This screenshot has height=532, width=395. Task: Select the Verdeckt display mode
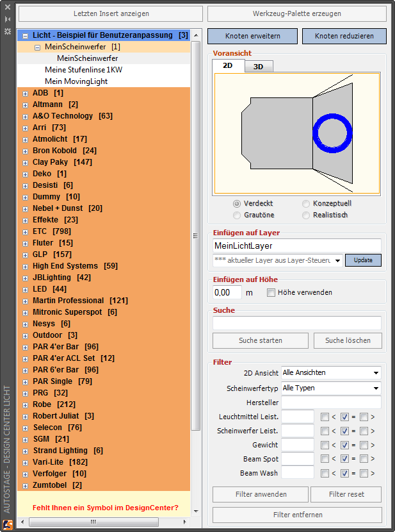click(238, 204)
